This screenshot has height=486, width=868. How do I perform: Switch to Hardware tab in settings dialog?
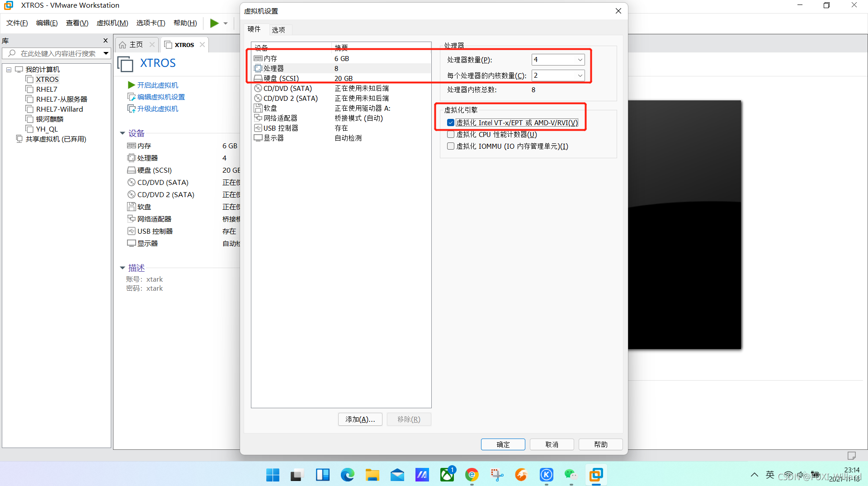(x=254, y=29)
